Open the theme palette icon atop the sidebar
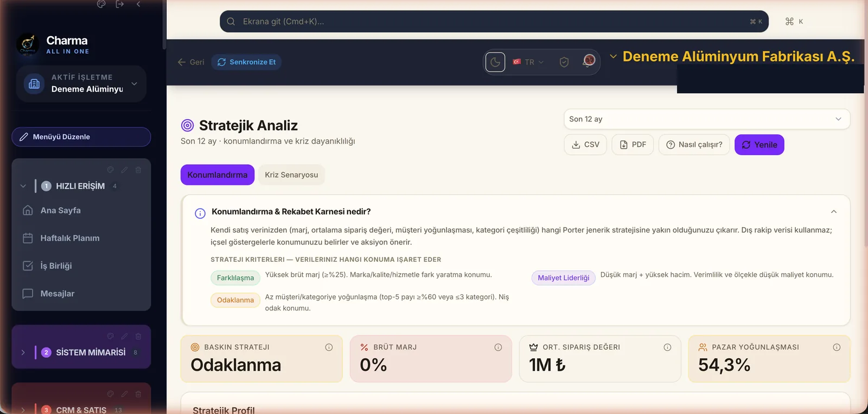Image resolution: width=868 pixels, height=414 pixels. point(101,4)
